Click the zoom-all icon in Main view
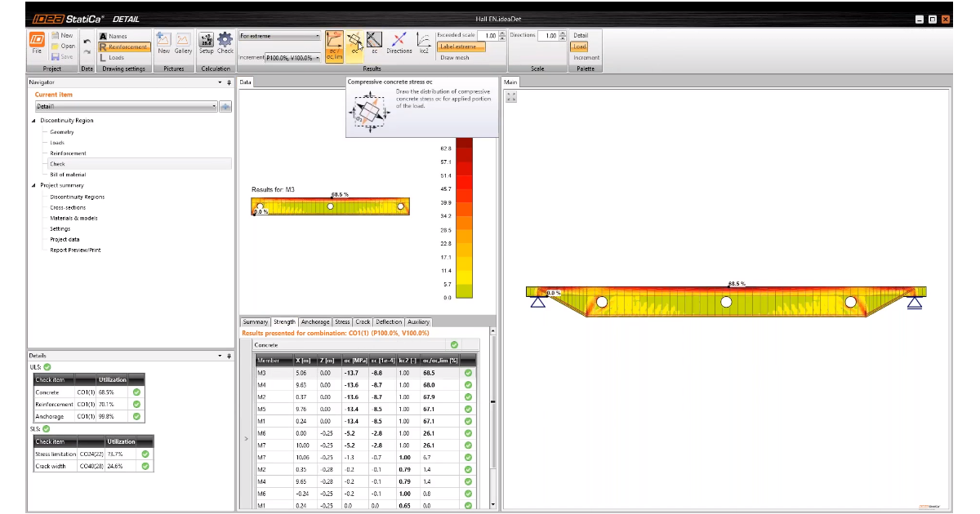This screenshot has width=980, height=514. click(x=511, y=96)
